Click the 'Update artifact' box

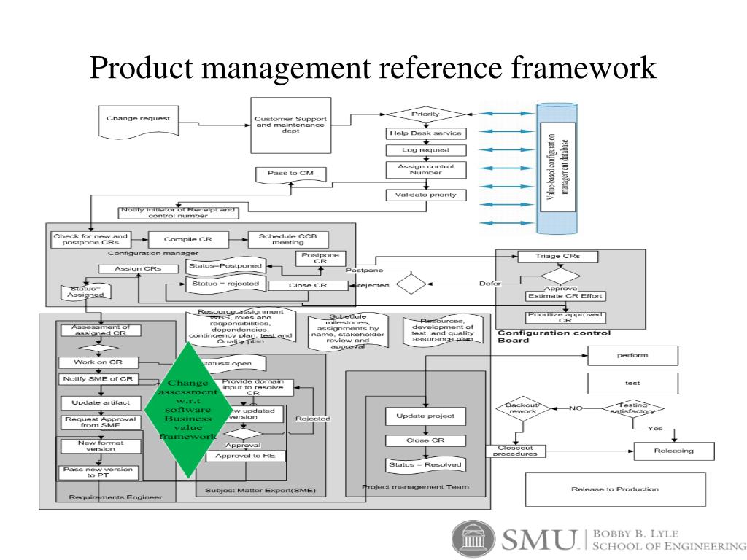click(x=101, y=402)
